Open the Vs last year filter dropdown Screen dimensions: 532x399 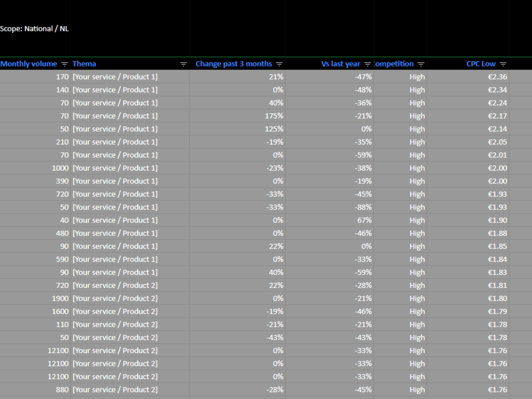[x=368, y=64]
